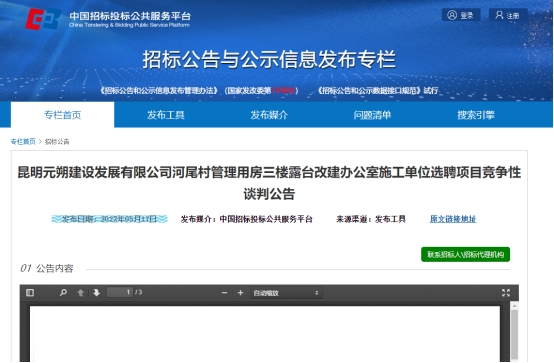Click the PDF page number field
The height and width of the screenshot is (363, 554).
(120, 292)
